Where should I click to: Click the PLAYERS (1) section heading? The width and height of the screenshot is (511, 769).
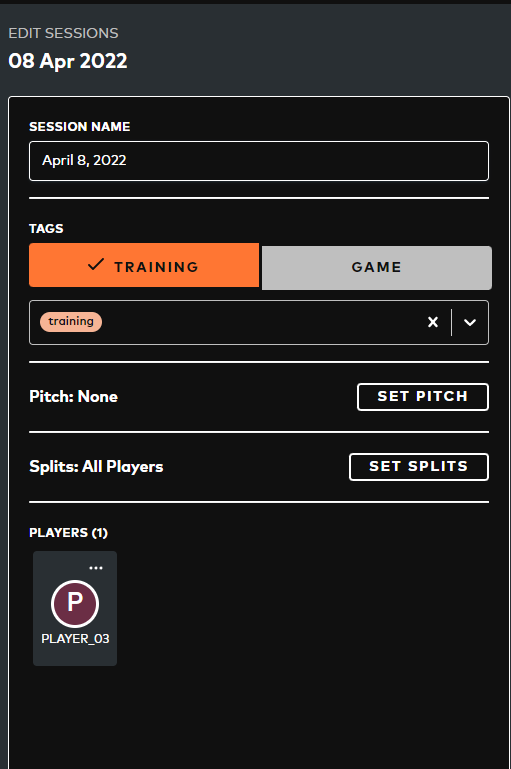[68, 533]
